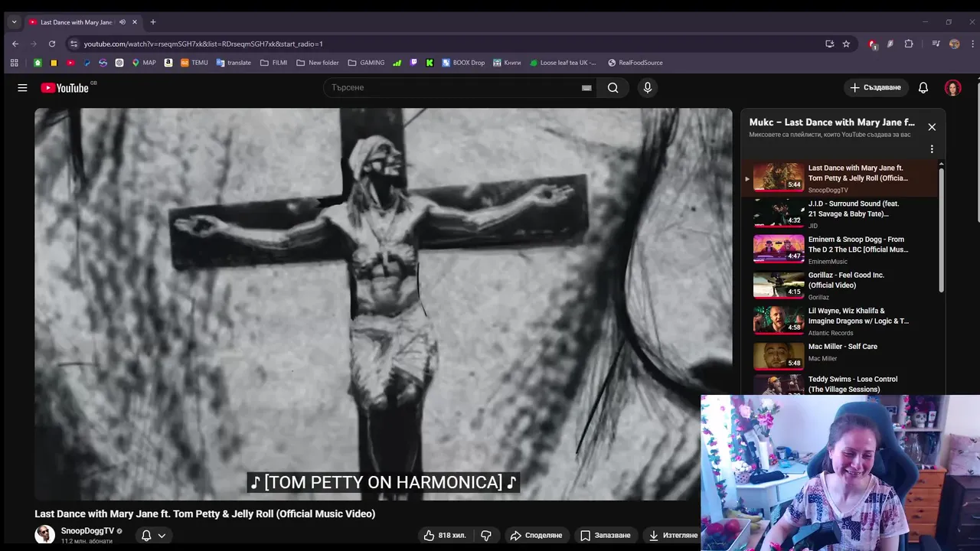
Task: Open the RealFoodSource bookmark
Action: point(635,63)
